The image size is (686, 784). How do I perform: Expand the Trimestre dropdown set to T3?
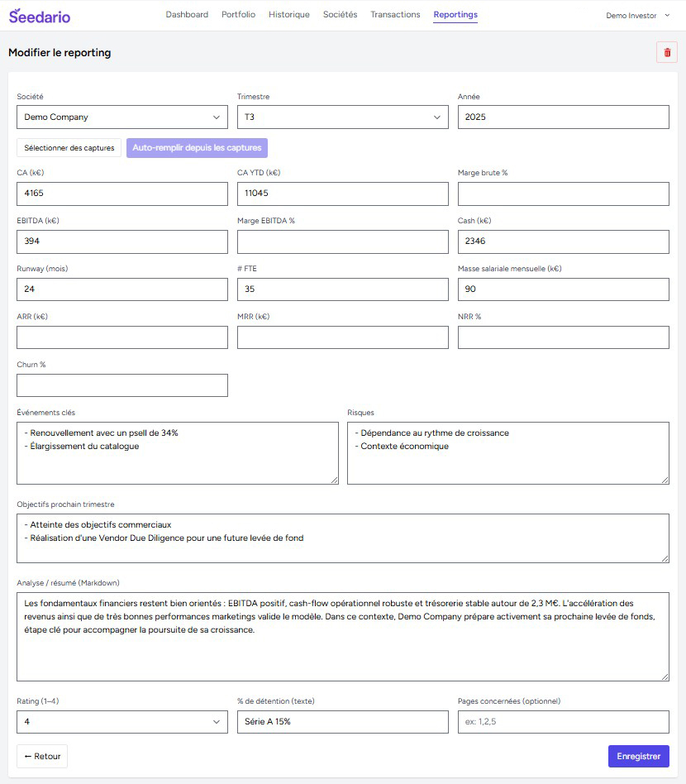point(342,117)
